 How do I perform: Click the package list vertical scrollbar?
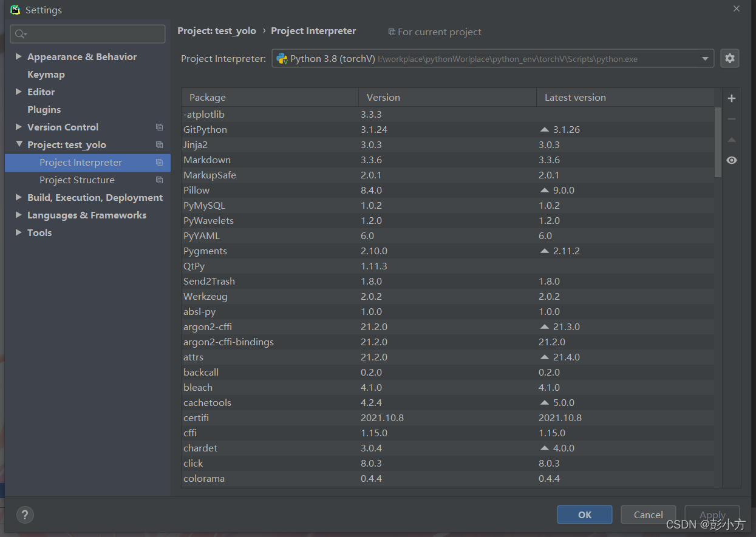(x=718, y=143)
